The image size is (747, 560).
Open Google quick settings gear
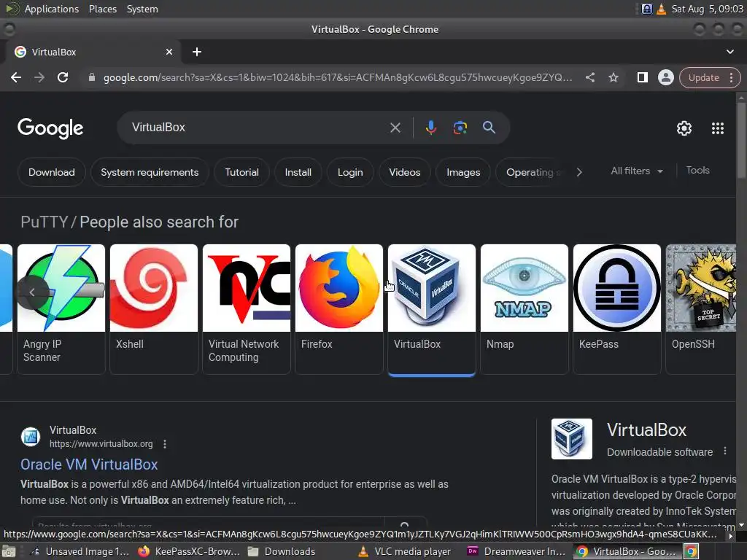(x=684, y=128)
